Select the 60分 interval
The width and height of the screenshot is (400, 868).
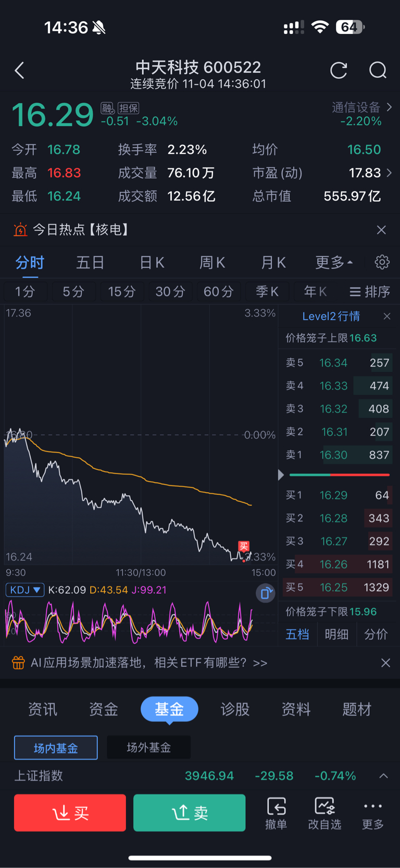pyautogui.click(x=218, y=291)
